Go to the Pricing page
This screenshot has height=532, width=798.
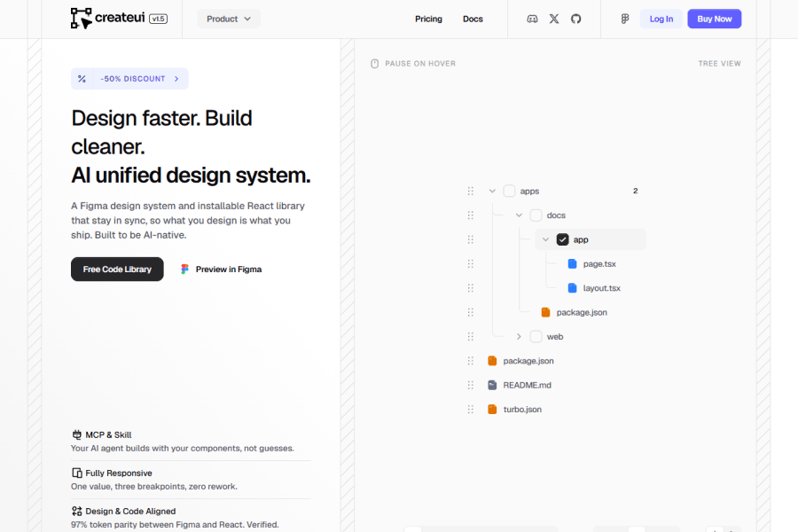point(428,19)
